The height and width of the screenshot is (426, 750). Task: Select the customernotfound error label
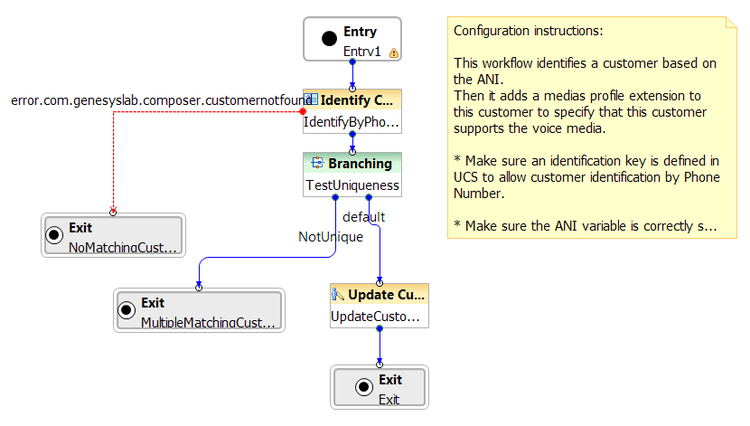(x=161, y=100)
